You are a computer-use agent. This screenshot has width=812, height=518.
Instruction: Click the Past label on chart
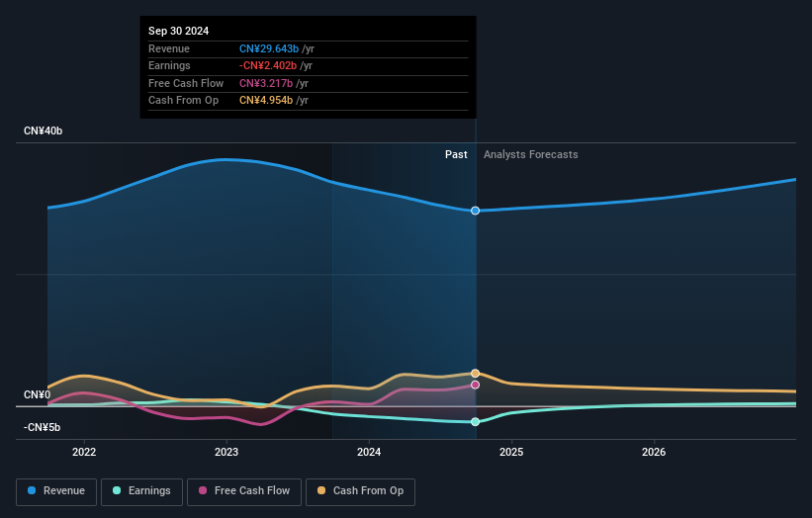456,154
